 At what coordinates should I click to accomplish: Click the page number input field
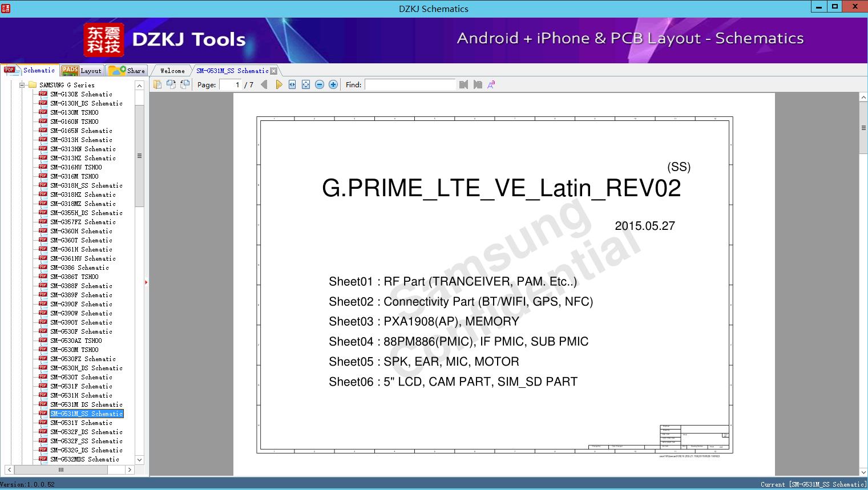click(x=231, y=84)
